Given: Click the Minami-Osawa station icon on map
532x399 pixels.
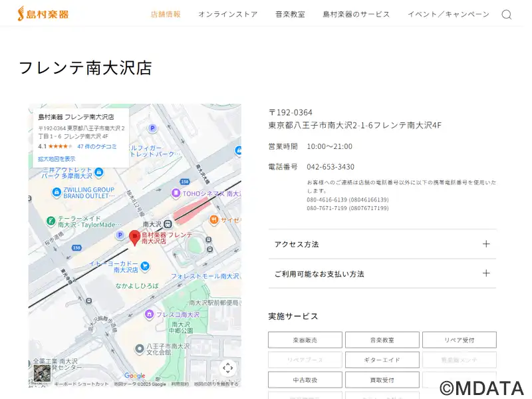Looking at the screenshot, I should (x=168, y=224).
